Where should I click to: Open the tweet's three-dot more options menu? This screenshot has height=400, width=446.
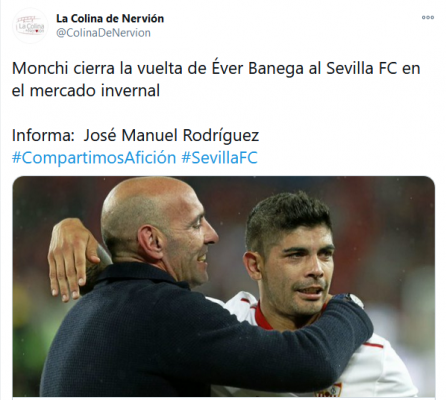click(428, 17)
